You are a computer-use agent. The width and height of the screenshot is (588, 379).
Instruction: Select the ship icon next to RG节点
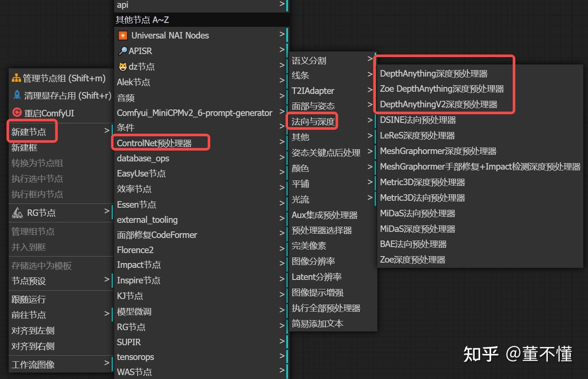pos(18,212)
